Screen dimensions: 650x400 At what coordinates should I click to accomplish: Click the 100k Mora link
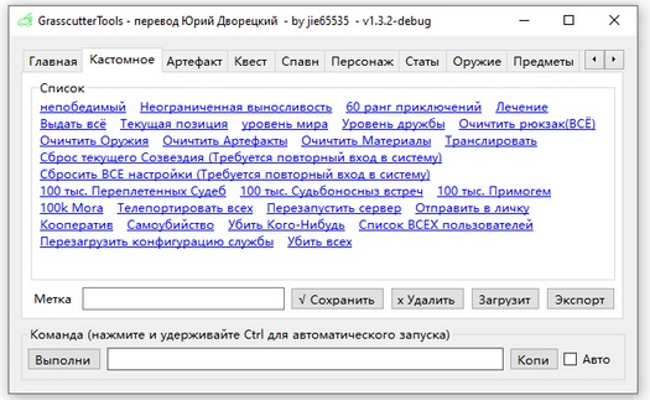71,208
